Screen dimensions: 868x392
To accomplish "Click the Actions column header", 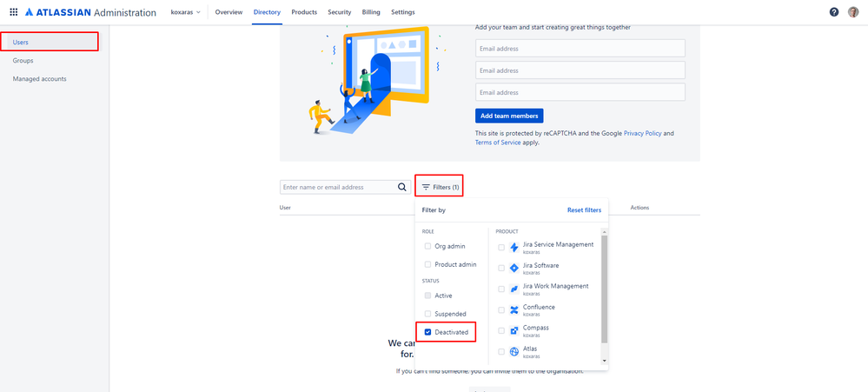I will [x=640, y=208].
